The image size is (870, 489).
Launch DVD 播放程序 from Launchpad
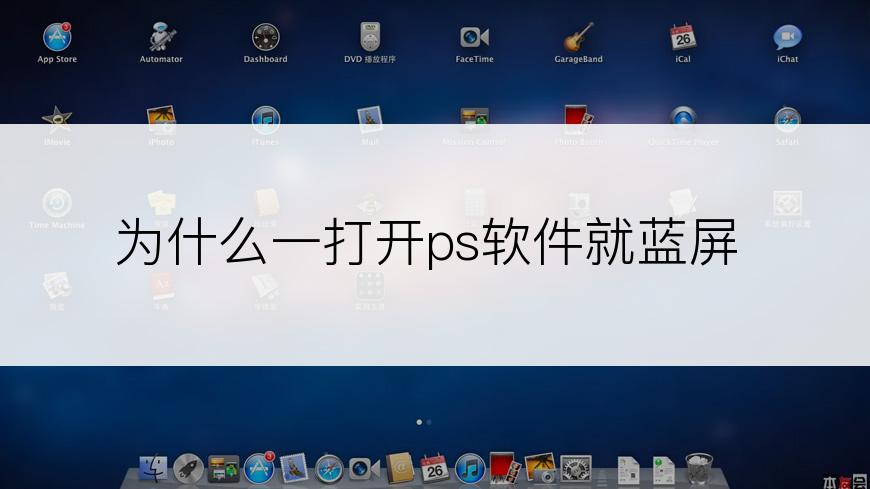coord(370,38)
